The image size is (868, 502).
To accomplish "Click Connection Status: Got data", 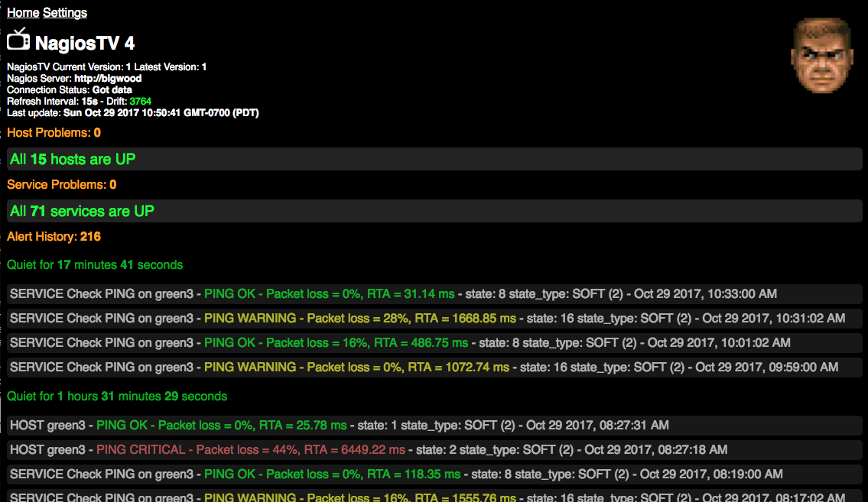I will (69, 89).
